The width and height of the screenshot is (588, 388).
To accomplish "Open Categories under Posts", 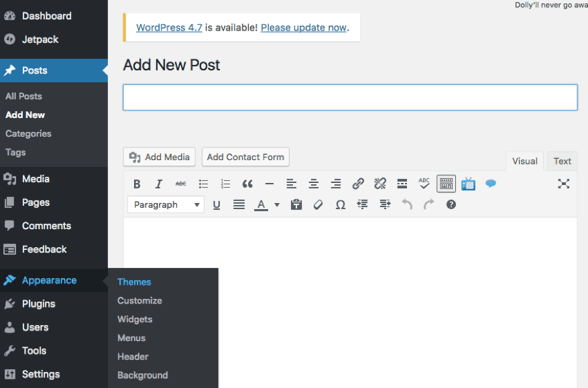I will click(28, 133).
